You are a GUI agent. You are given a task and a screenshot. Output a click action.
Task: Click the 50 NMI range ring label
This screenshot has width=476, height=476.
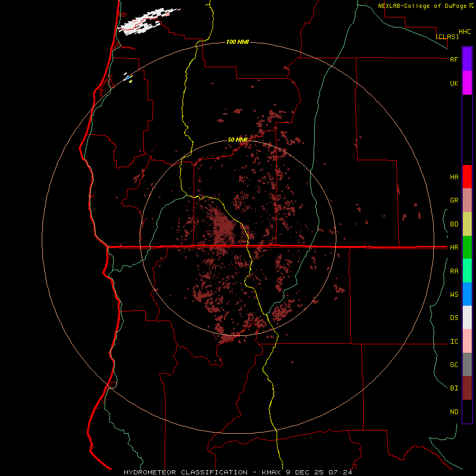(237, 140)
